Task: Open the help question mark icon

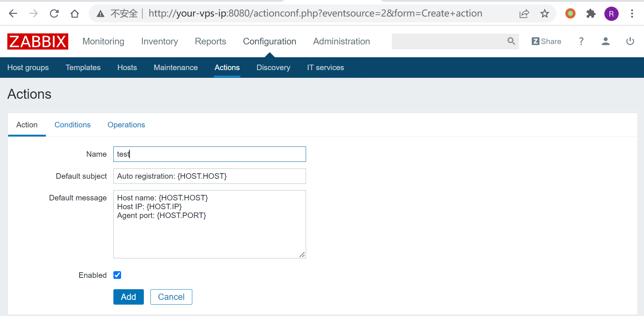Action: (581, 41)
